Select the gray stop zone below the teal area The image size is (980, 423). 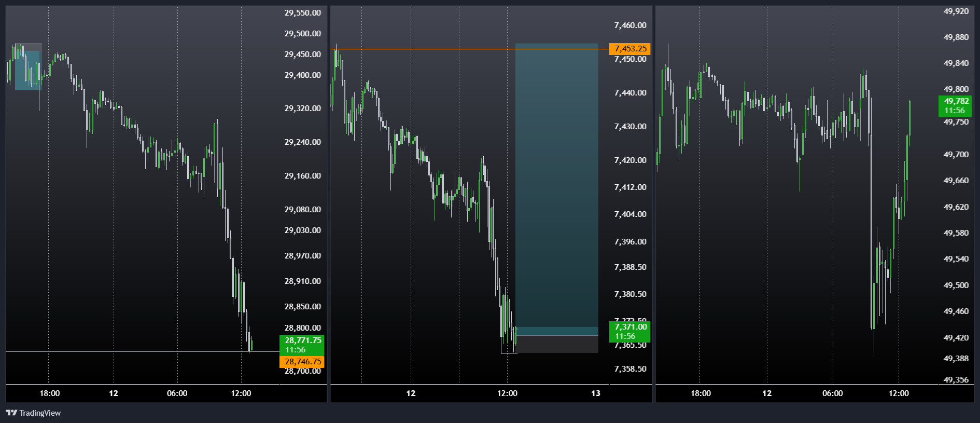(557, 344)
